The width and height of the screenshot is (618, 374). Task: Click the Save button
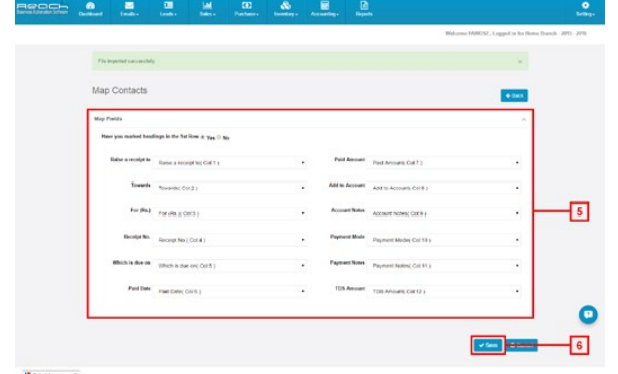(488, 345)
